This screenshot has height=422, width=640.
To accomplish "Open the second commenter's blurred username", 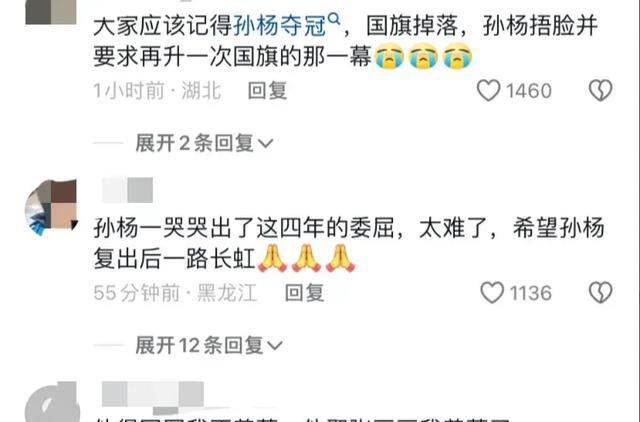I will tap(127, 190).
